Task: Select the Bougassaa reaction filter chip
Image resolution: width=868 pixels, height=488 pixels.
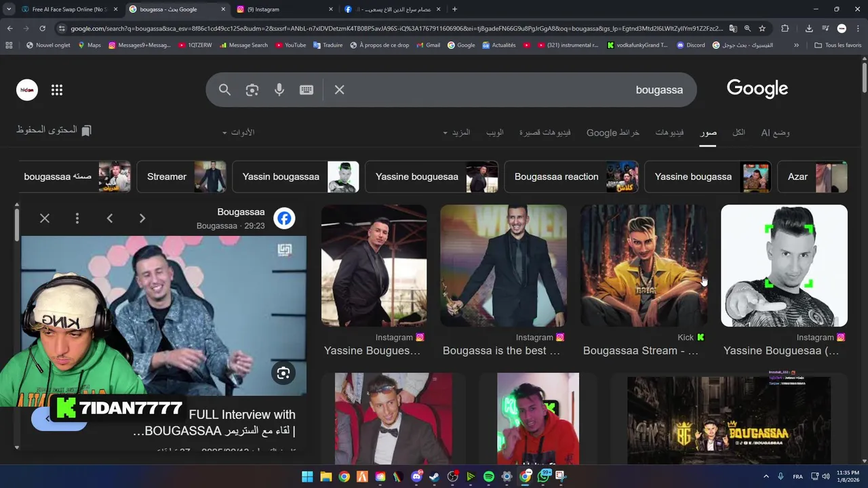Action: (x=571, y=176)
